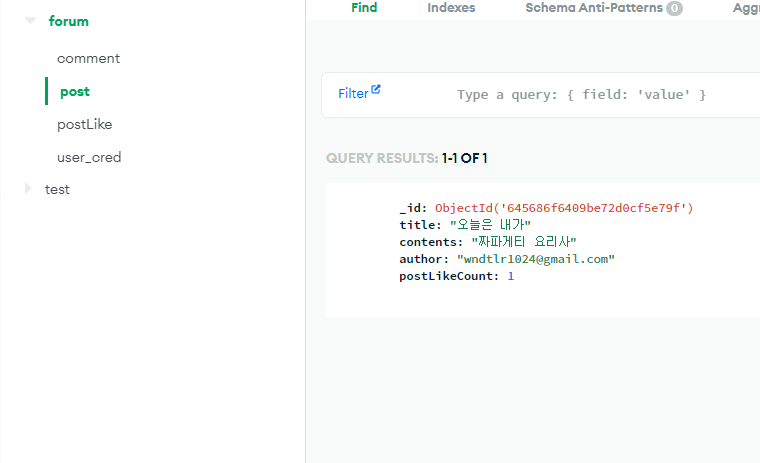Expand the test database
Viewport: 760px width, 463px height.
[x=28, y=189]
